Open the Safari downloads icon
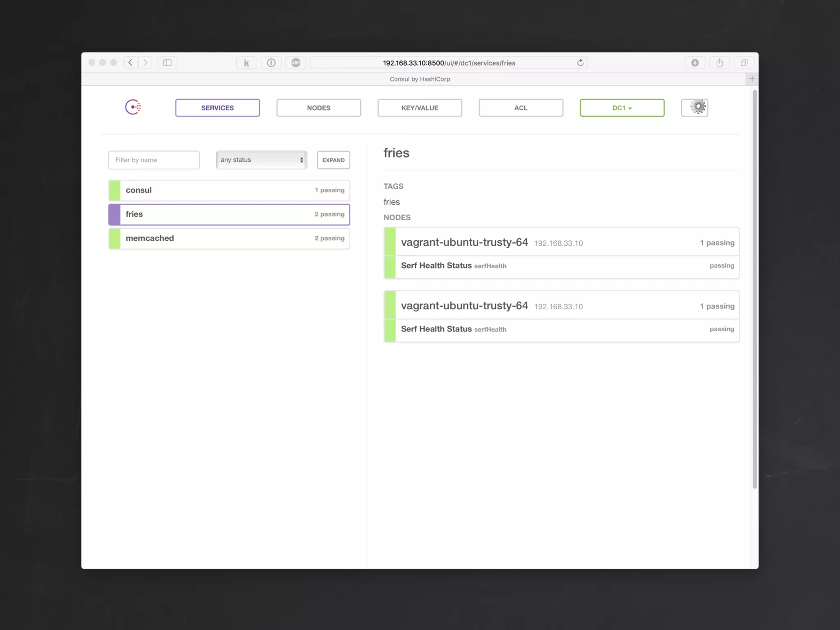Screen dimensions: 840x630 (695, 63)
